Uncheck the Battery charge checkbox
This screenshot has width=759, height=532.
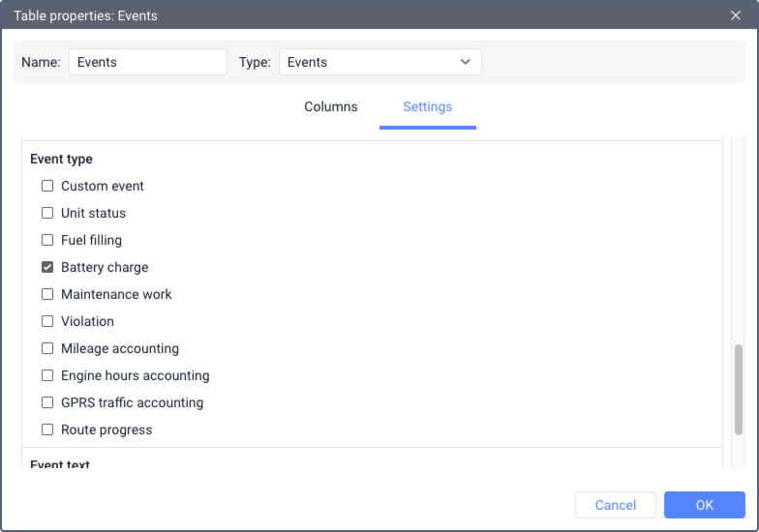(47, 267)
